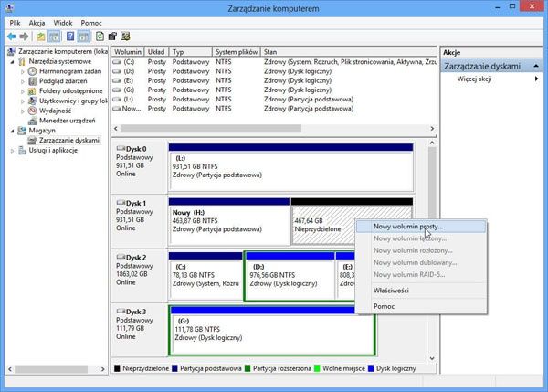Click the Usługi i aplikacje icon
This screenshot has height=392, width=548.
22,151
